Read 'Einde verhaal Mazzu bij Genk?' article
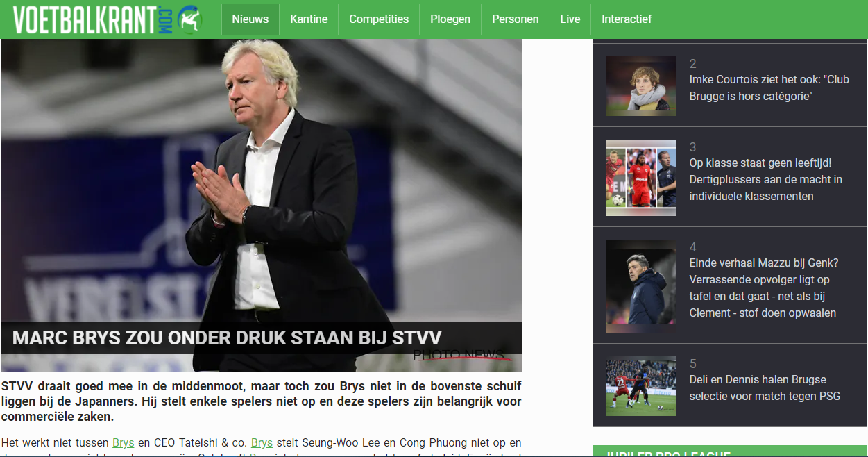Screen dimensions: 868x457 pos(763,288)
